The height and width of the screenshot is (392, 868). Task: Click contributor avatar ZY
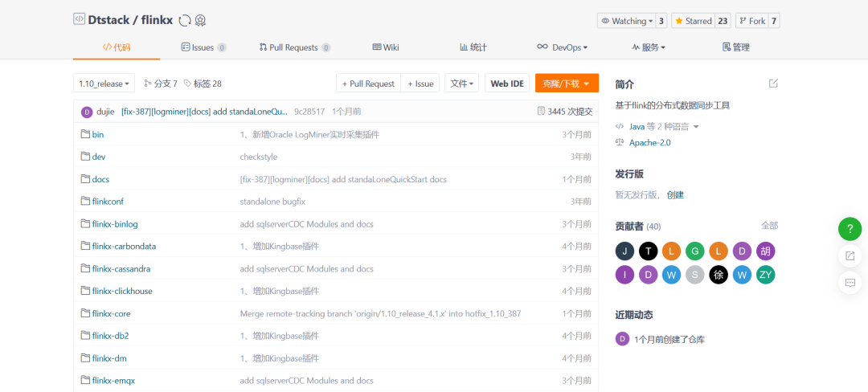(765, 275)
